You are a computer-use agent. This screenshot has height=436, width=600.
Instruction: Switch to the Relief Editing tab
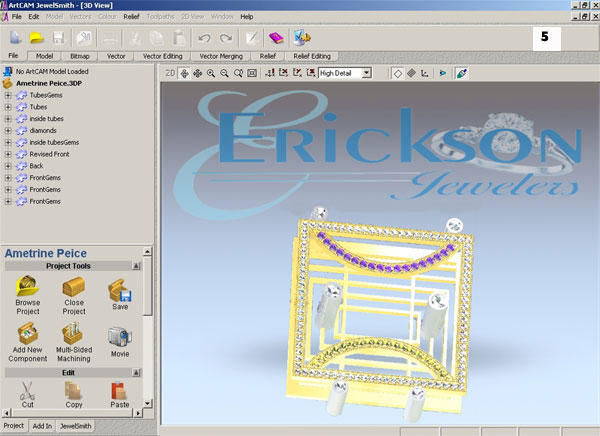312,56
